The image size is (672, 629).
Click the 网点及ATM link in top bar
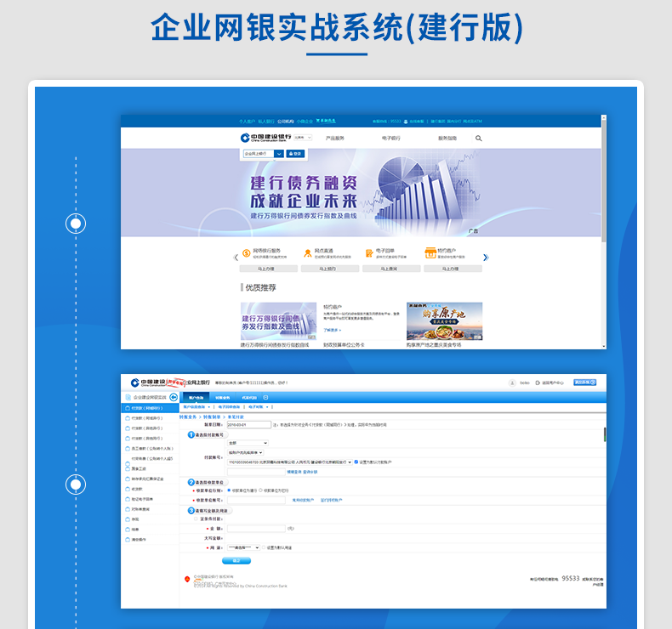click(x=472, y=122)
